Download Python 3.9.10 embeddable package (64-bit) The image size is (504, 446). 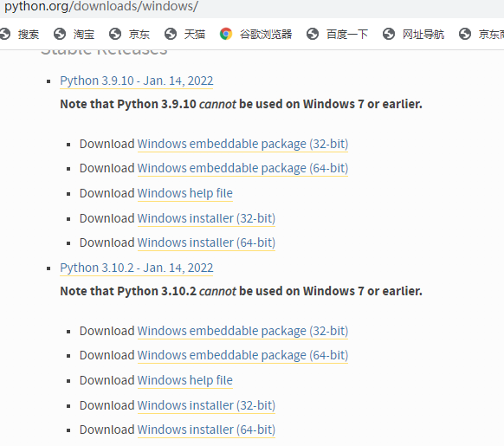[x=242, y=169]
